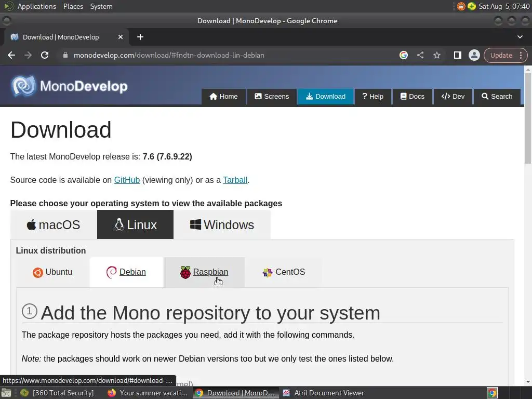
Task: Choose the Ubuntu distribution tab
Action: 52,272
